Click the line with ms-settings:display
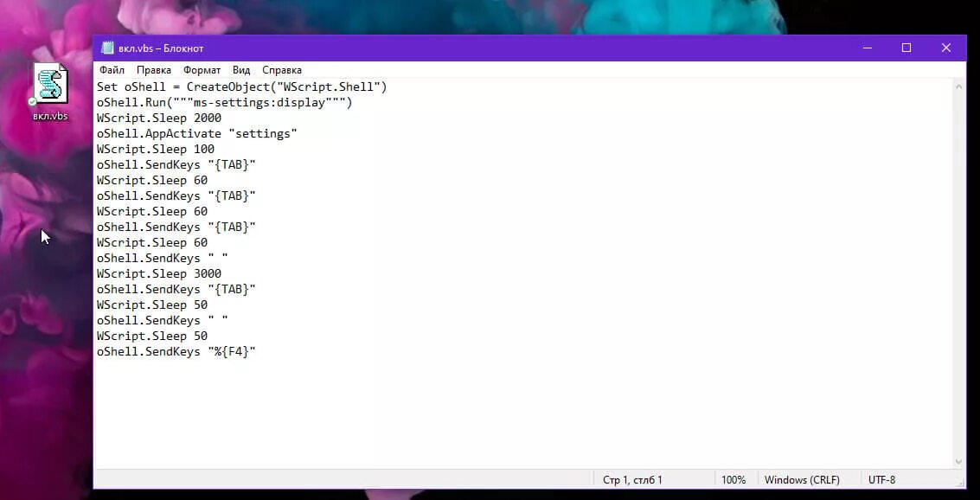 tap(224, 102)
